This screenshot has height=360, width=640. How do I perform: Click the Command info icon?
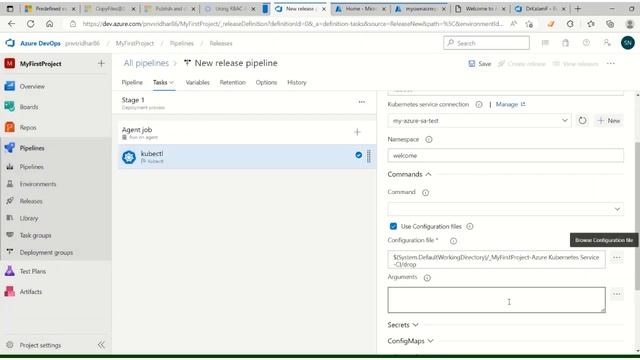coord(425,192)
